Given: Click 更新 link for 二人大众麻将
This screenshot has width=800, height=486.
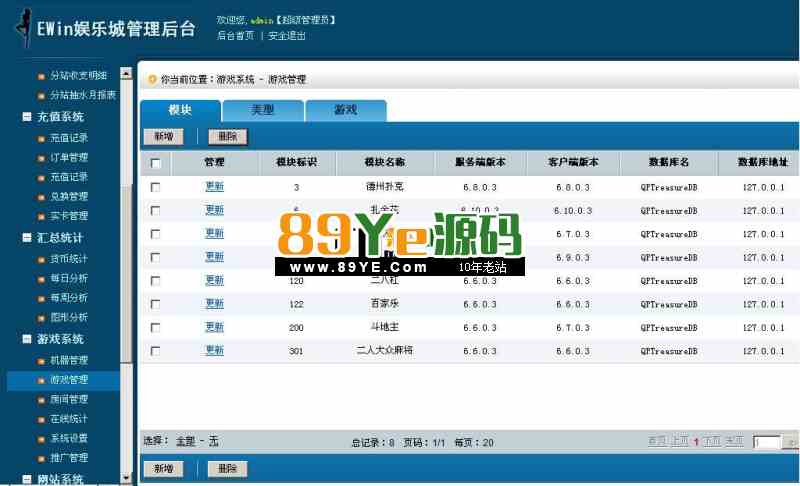Looking at the screenshot, I should point(214,351).
